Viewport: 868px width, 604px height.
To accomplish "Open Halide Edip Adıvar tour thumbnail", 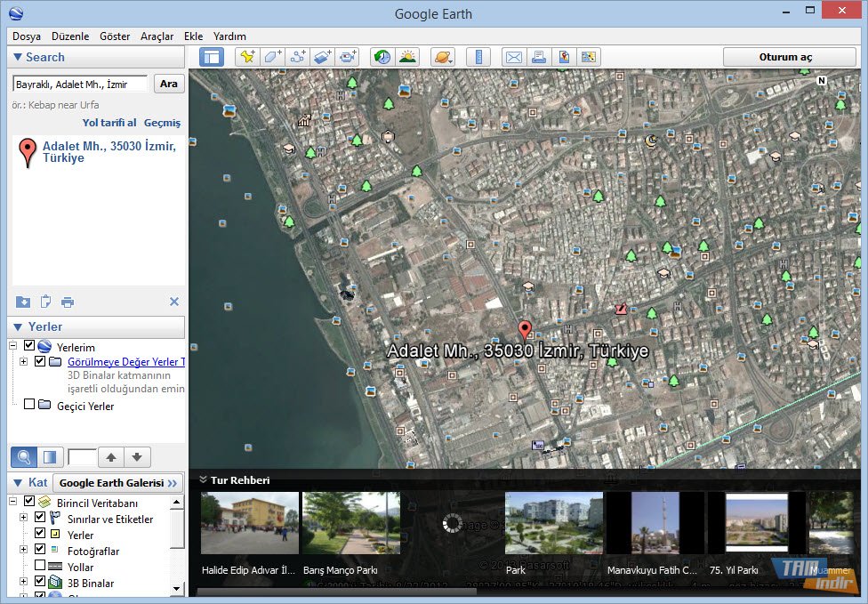I will [250, 523].
